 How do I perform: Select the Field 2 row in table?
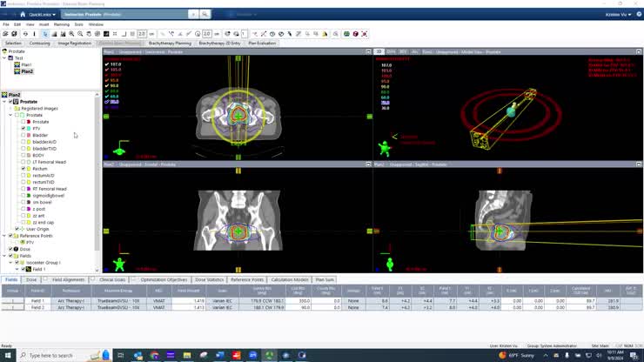322,307
